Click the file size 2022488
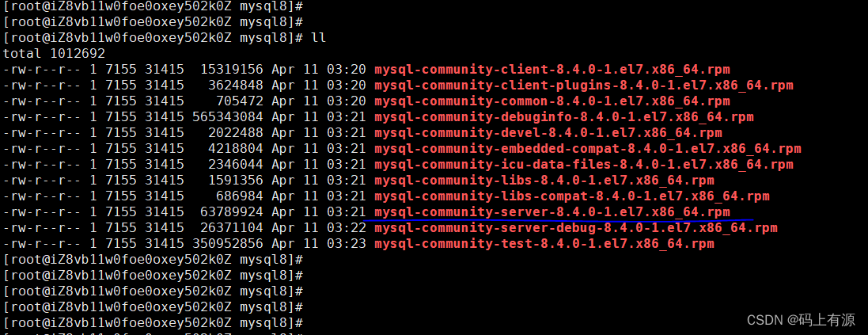 tap(236, 133)
